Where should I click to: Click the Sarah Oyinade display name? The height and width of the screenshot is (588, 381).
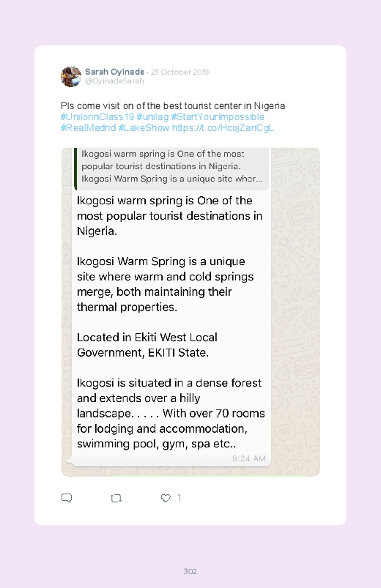pos(114,72)
